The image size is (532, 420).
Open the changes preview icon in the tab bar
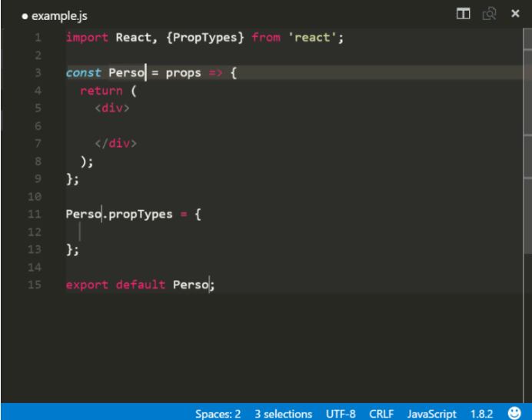(489, 14)
